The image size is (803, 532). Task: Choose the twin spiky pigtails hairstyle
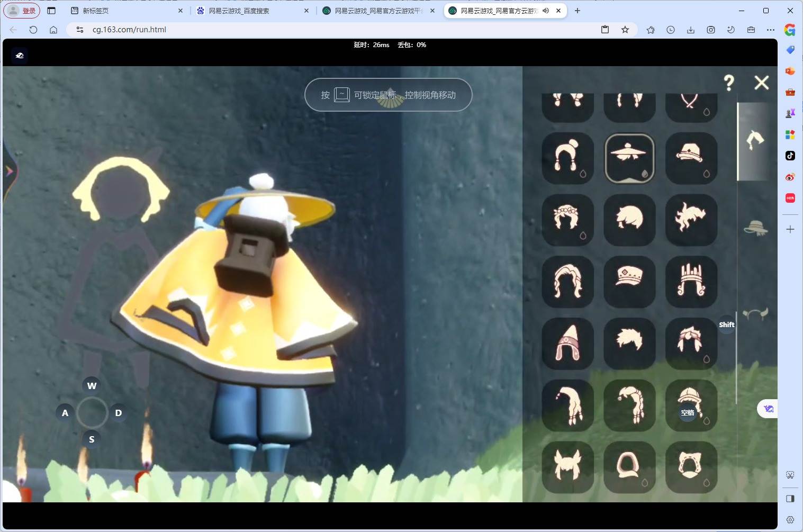click(568, 467)
